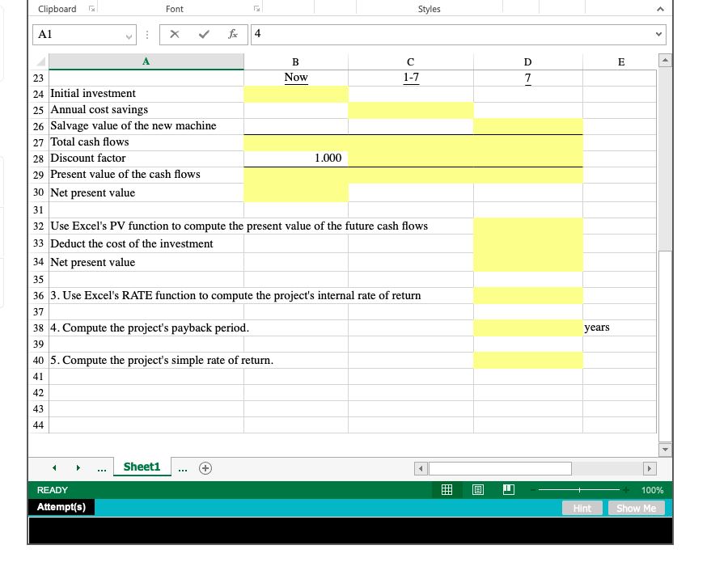728x579 pixels.
Task: Click the Hint button
Action: [582, 508]
